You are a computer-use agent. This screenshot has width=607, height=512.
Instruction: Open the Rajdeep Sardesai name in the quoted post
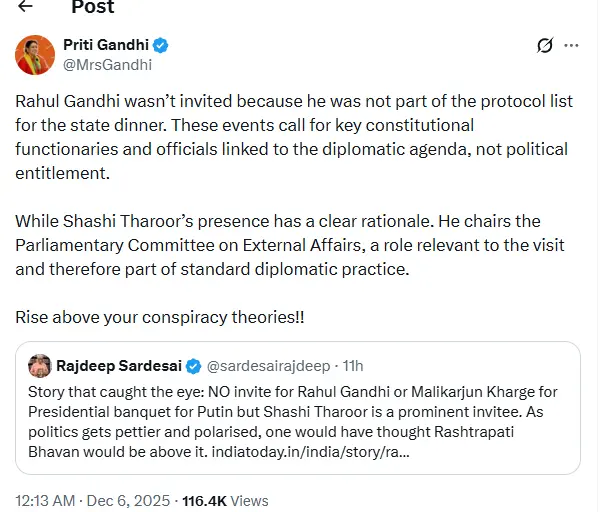[120, 365]
